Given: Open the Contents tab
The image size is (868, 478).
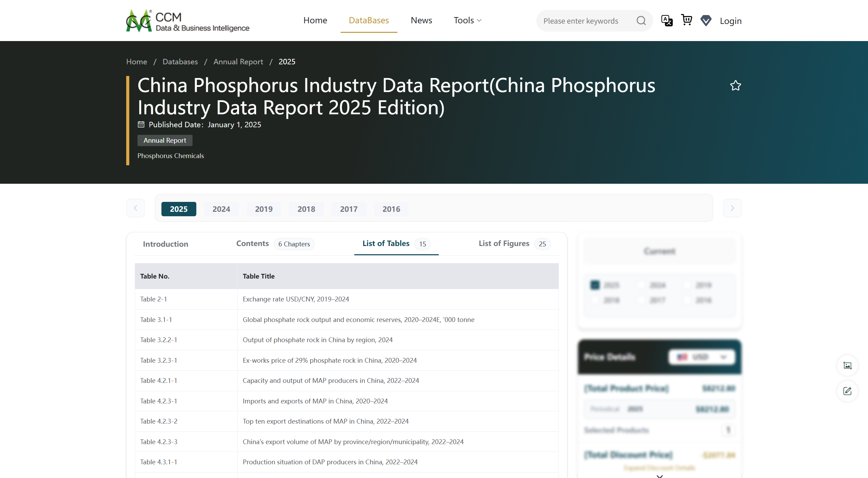Looking at the screenshot, I should [252, 244].
